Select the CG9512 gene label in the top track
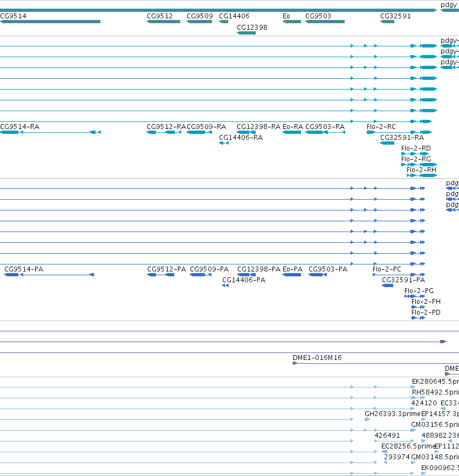Viewport: 459px width, 476px height. [x=160, y=16]
